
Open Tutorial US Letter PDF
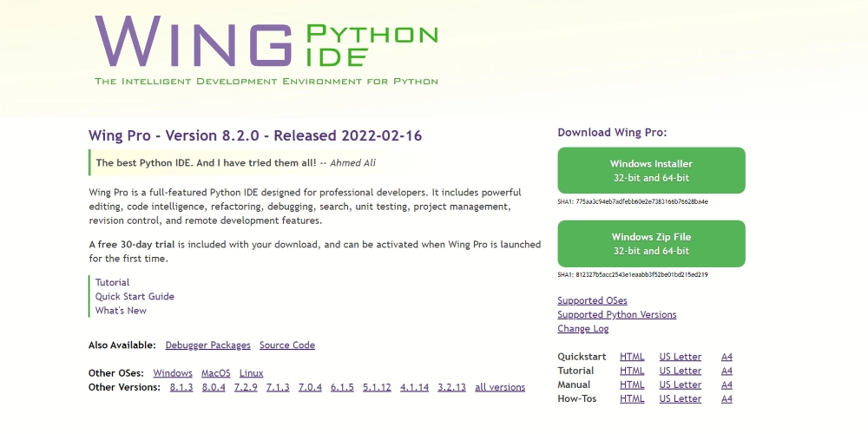coord(681,371)
